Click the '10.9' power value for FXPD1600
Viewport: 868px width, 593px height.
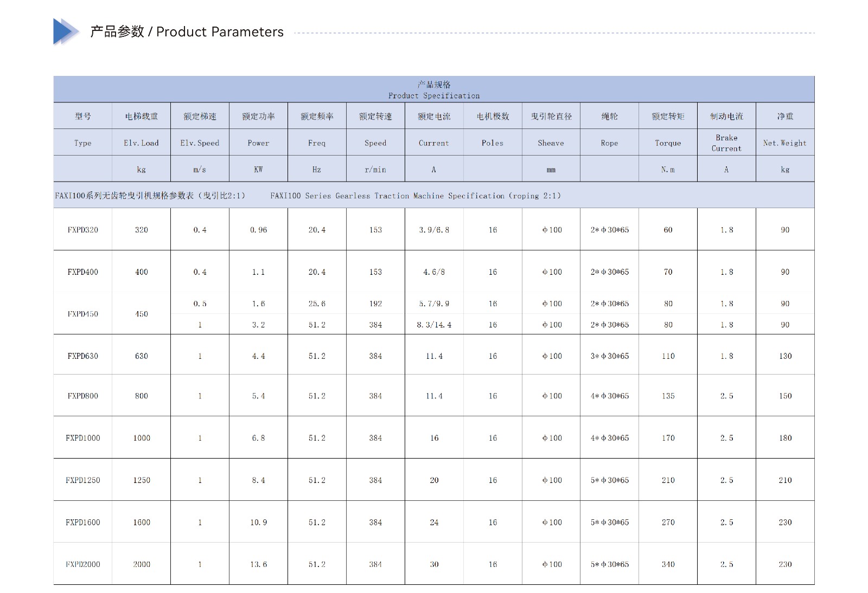[259, 523]
